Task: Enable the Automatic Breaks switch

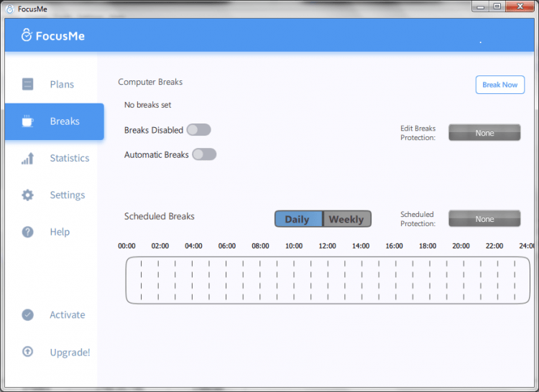Action: [204, 154]
